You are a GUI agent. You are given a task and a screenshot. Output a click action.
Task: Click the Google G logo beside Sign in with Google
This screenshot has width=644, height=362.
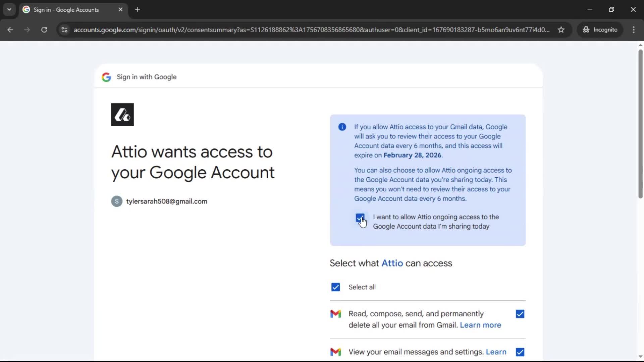click(x=106, y=77)
